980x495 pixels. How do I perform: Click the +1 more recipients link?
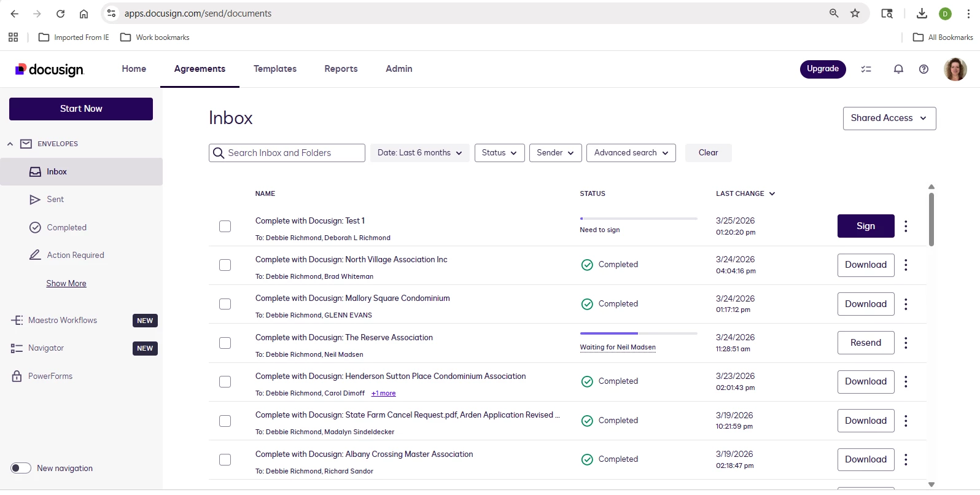pos(383,393)
